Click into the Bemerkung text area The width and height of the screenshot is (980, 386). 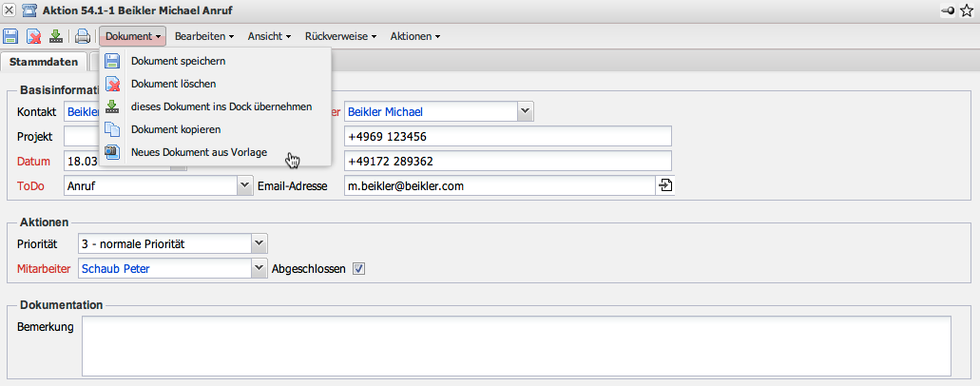pyautogui.click(x=516, y=345)
